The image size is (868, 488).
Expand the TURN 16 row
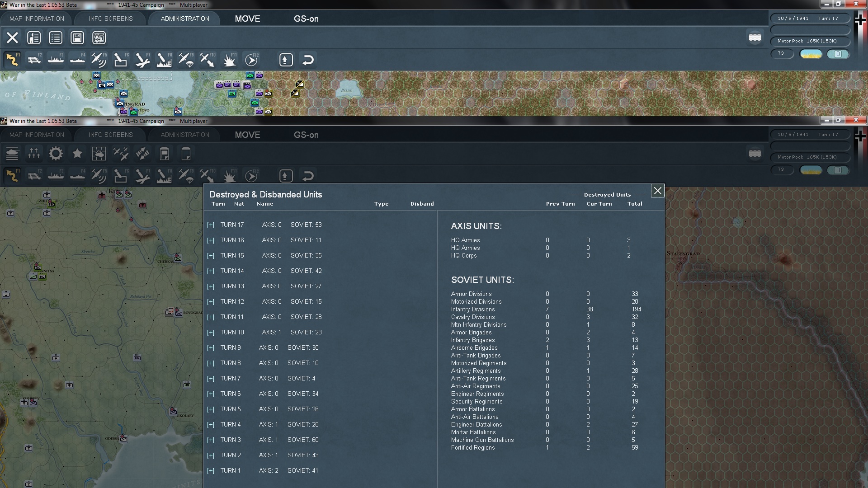[x=211, y=240]
